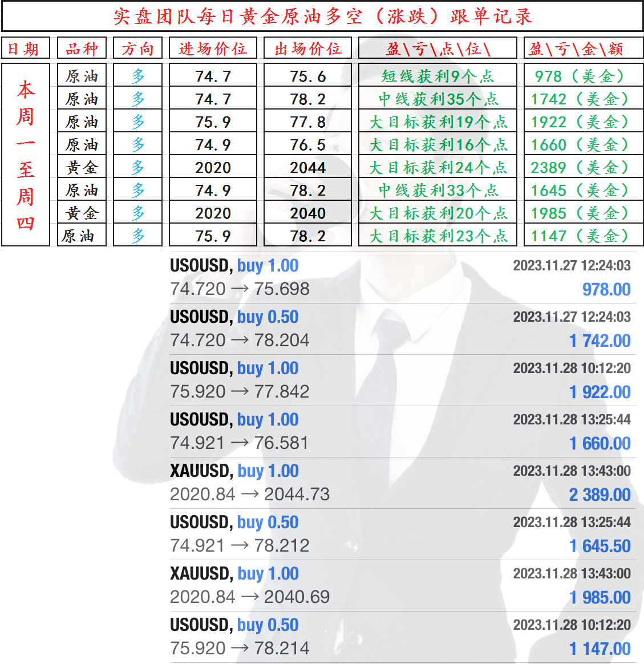This screenshot has width=644, height=664.
Task: Open the trade priced 74.921 → 76.581
Action: point(403,431)
